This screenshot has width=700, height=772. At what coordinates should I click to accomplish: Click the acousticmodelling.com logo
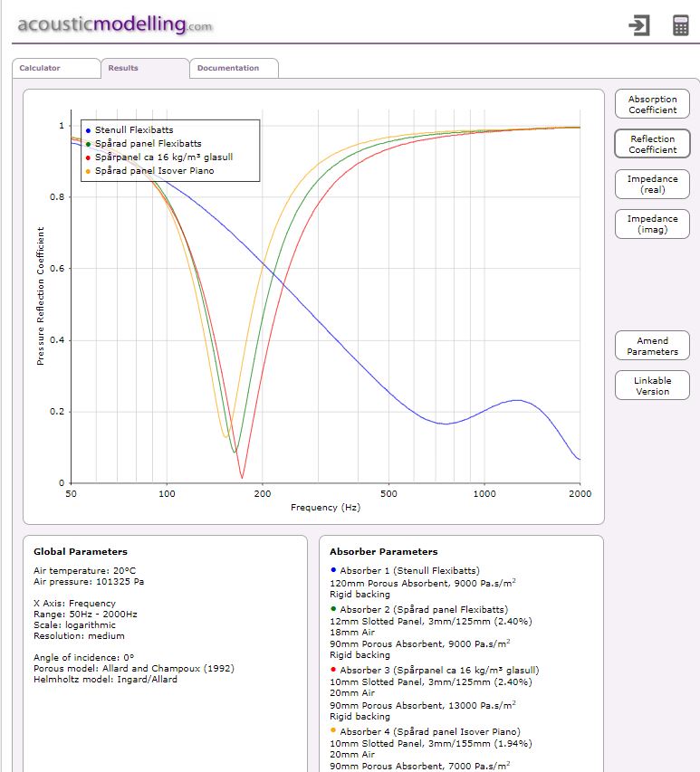point(114,24)
